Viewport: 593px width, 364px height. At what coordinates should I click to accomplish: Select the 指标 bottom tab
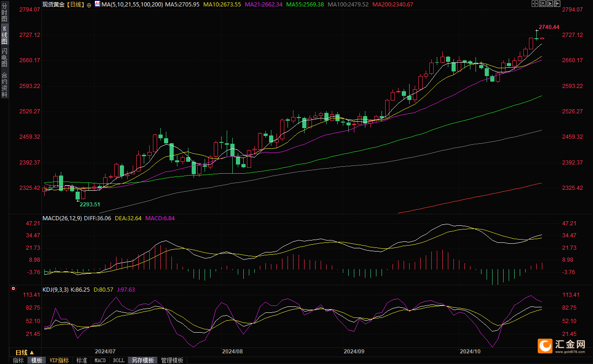click(x=18, y=360)
